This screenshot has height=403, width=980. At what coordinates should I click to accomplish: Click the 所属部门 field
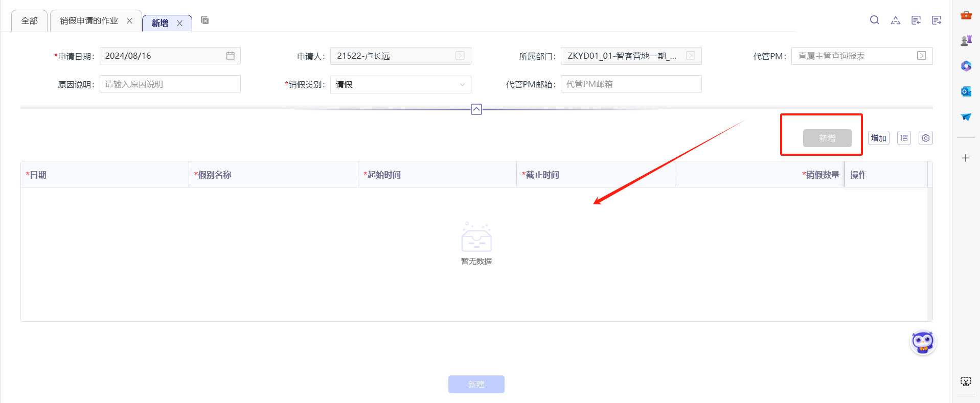[x=631, y=56]
